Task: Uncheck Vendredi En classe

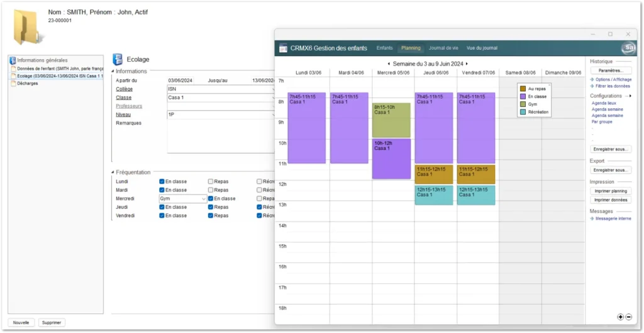Action: pyautogui.click(x=162, y=215)
